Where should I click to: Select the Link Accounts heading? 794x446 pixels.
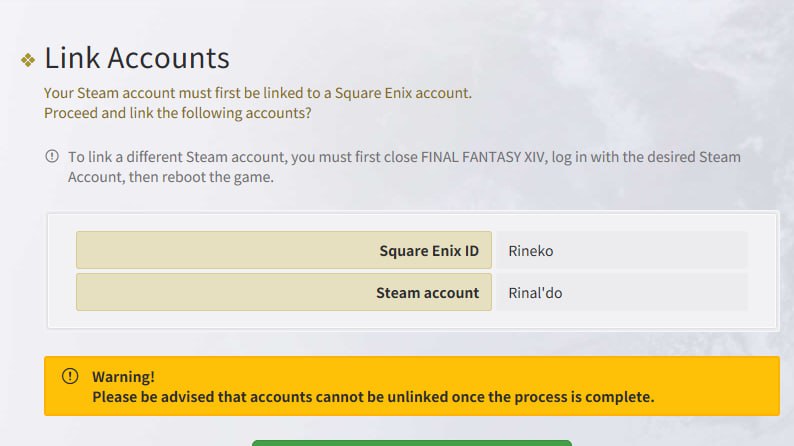click(x=137, y=58)
